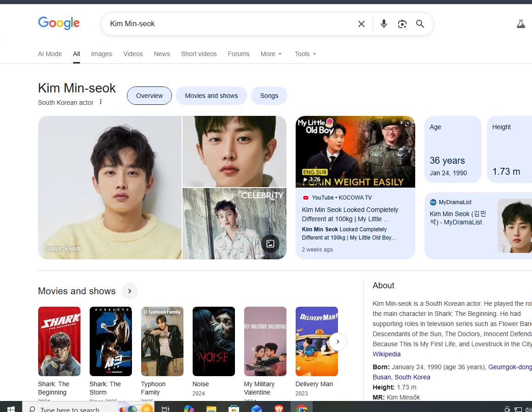532x412 pixels.
Task: Open the Geumgok-dong link
Action: [510, 367]
